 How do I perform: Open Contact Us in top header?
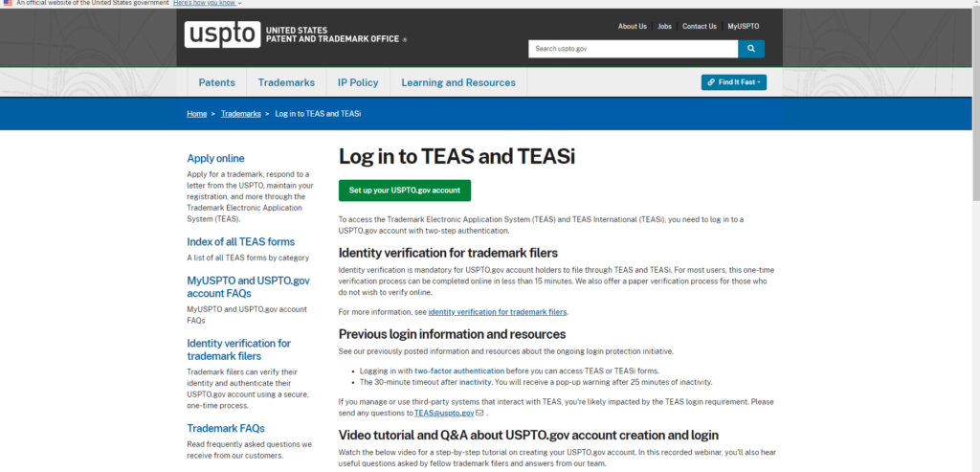coord(700,26)
